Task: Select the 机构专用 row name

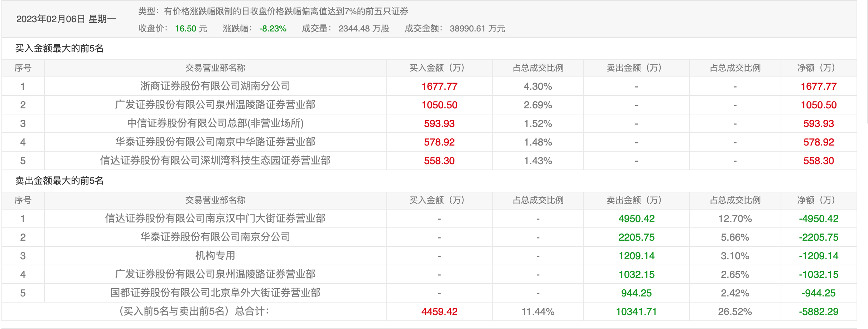Action: click(215, 256)
